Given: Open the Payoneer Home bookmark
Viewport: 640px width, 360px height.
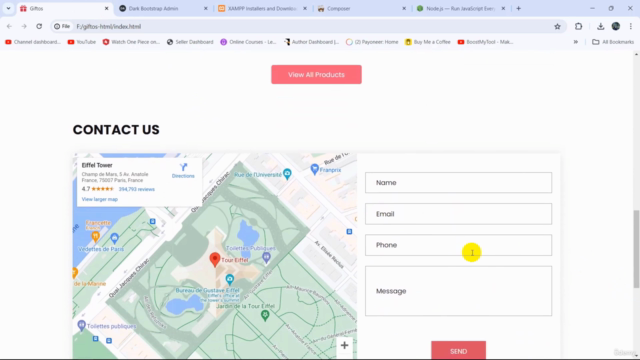Looking at the screenshot, I should coord(372,42).
